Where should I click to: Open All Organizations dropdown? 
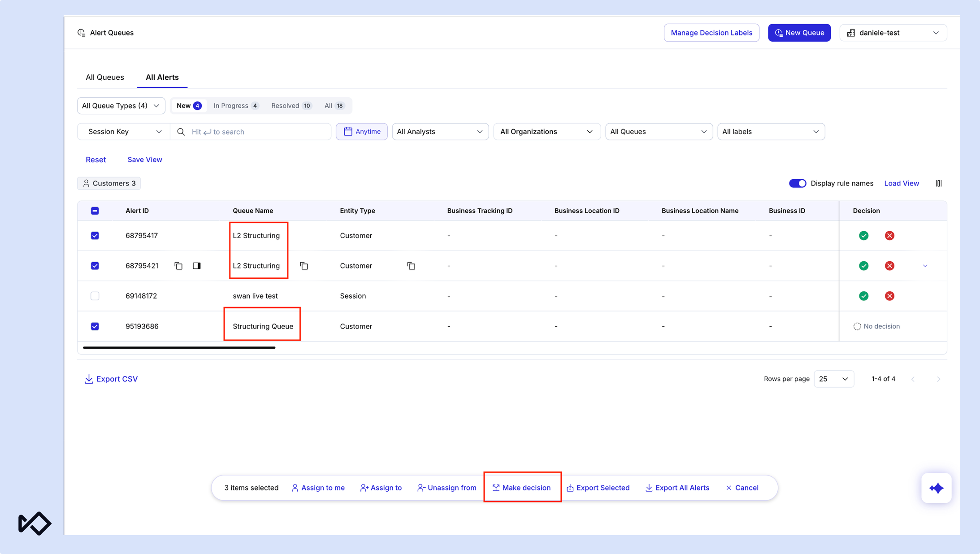click(547, 132)
